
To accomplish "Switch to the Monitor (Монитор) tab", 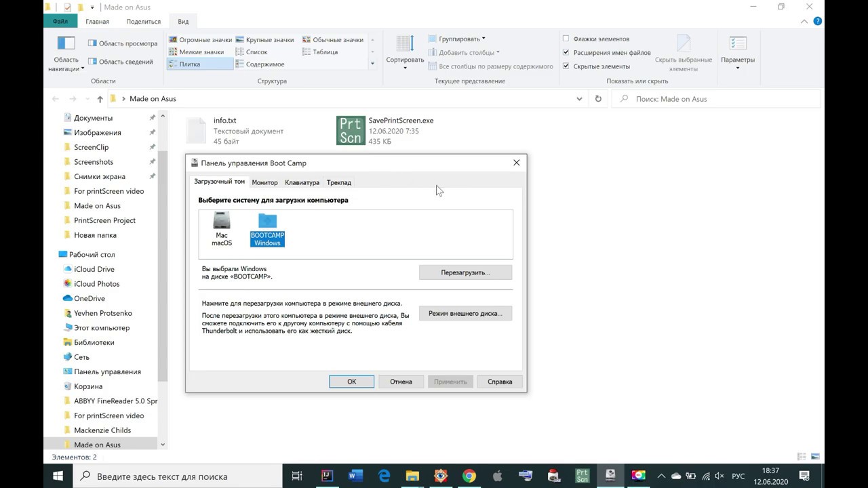I will 264,182.
